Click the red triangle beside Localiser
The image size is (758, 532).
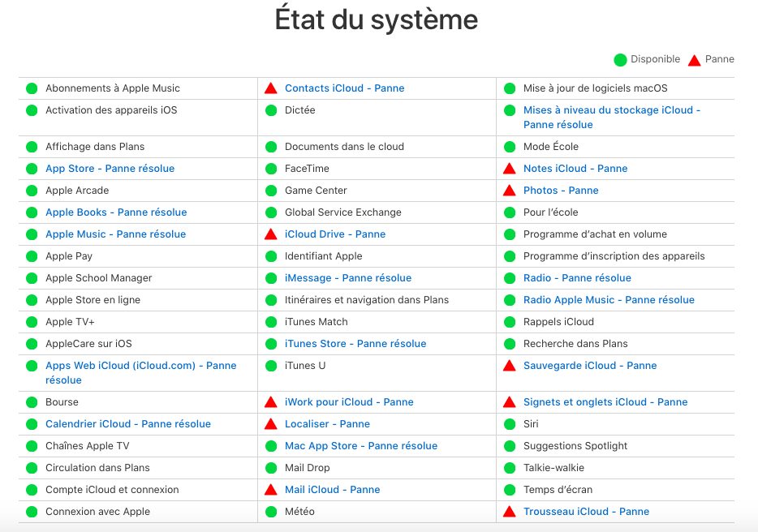coord(271,424)
